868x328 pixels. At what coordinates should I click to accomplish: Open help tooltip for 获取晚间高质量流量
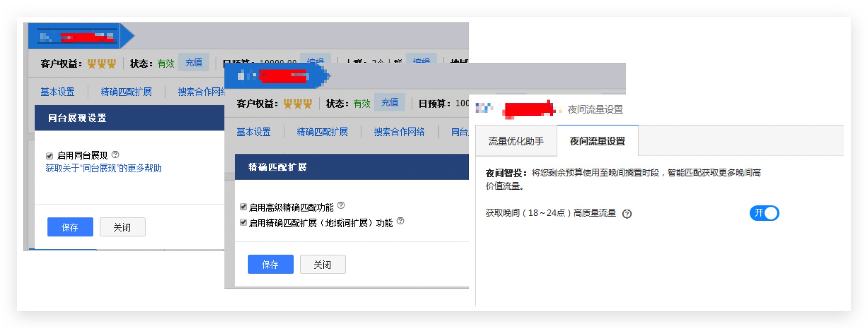point(627,214)
